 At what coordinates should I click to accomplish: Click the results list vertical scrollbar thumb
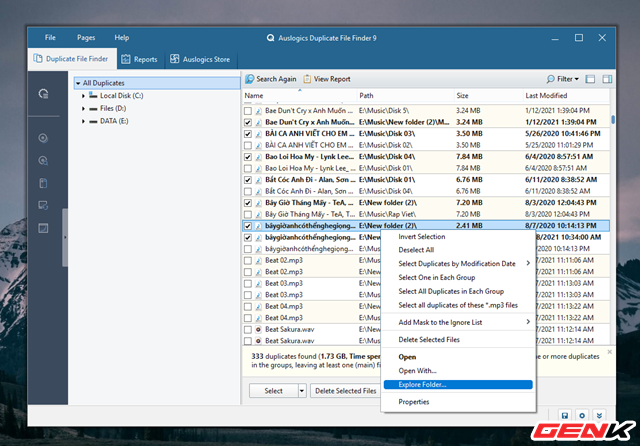(613, 120)
